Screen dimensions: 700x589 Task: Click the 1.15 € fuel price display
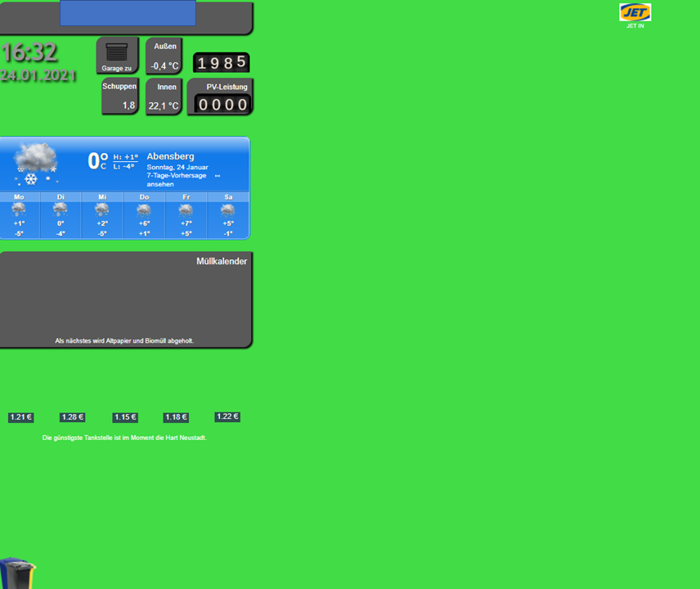tap(124, 417)
